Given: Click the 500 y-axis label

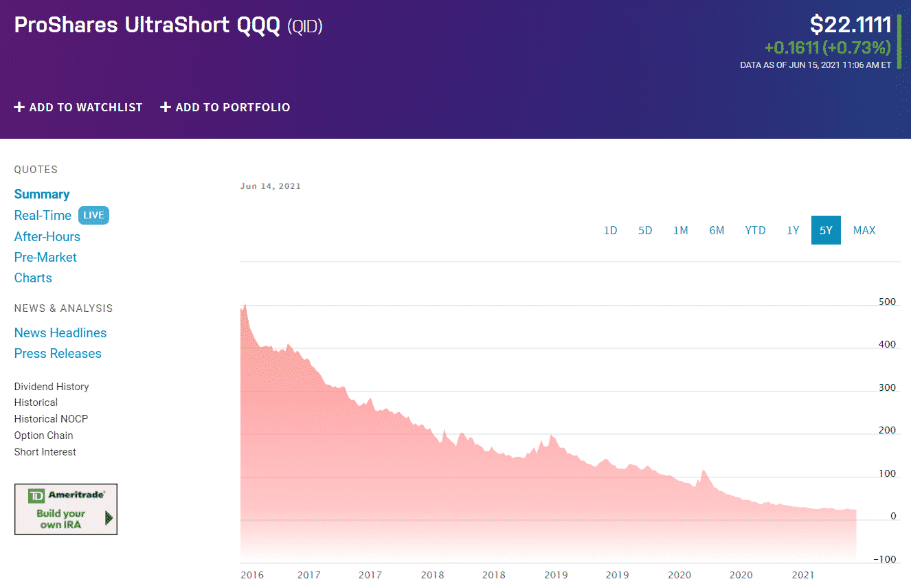Looking at the screenshot, I should pos(888,302).
